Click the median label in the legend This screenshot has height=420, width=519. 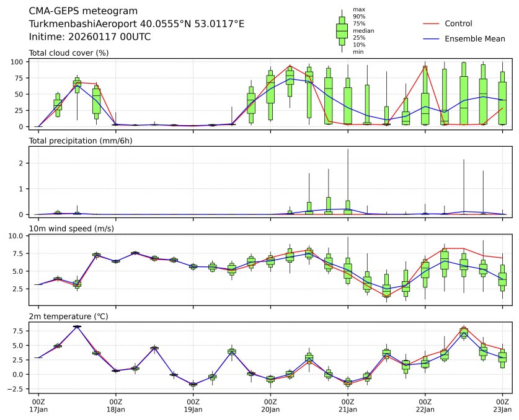tap(363, 30)
